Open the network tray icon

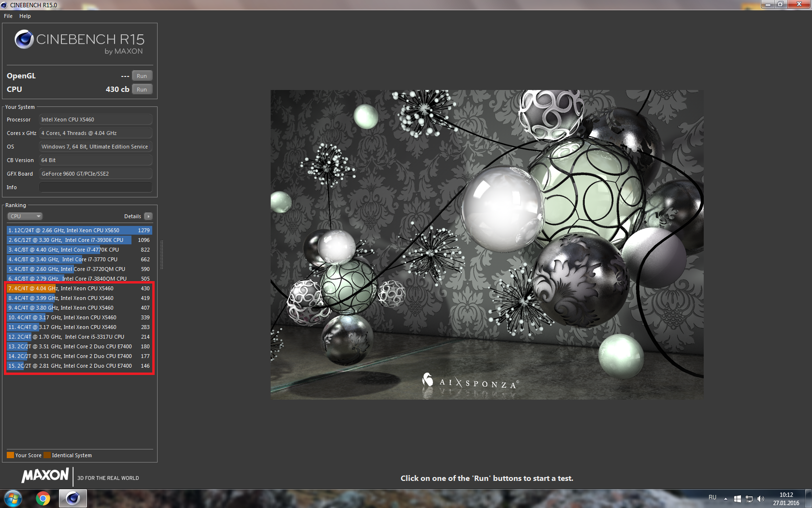[x=749, y=498]
